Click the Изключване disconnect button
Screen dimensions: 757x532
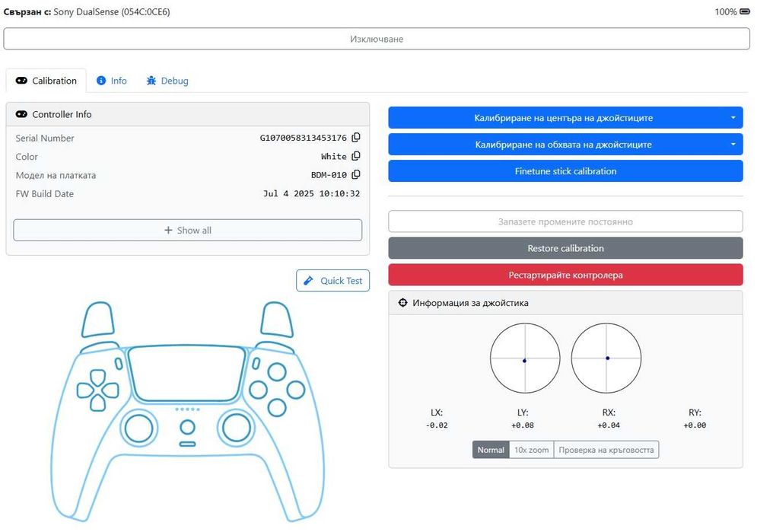pyautogui.click(x=377, y=39)
